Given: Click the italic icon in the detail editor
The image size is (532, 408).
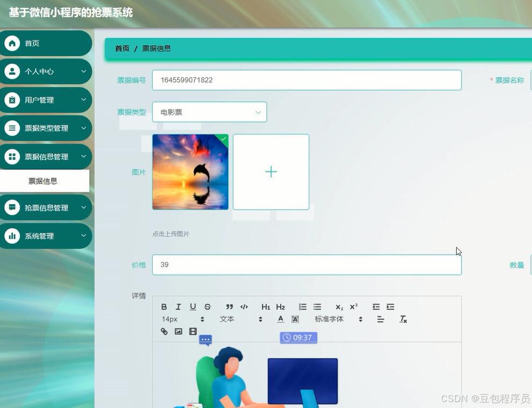Looking at the screenshot, I should click(x=178, y=306).
